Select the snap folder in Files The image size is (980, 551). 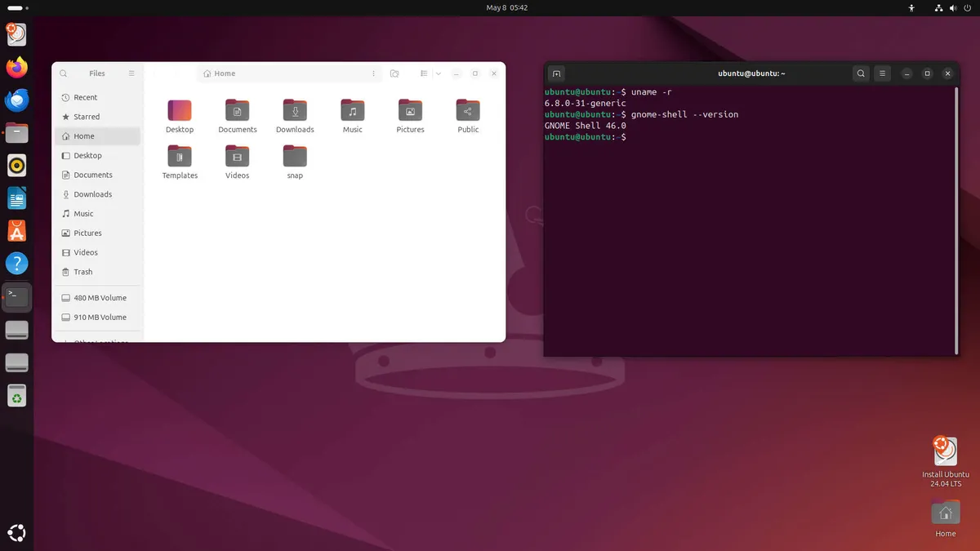[x=295, y=162]
